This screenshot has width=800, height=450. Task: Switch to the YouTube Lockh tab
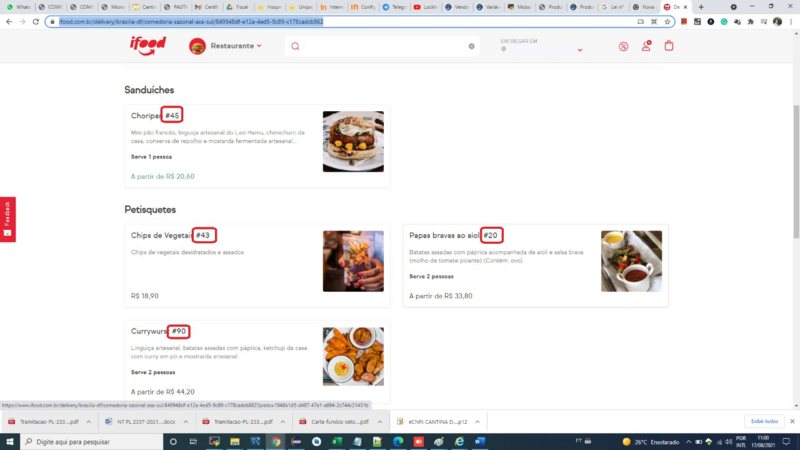tap(426, 7)
